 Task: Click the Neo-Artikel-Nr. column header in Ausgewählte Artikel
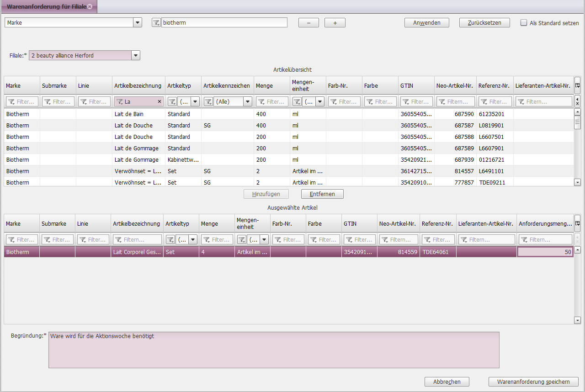tap(398, 223)
